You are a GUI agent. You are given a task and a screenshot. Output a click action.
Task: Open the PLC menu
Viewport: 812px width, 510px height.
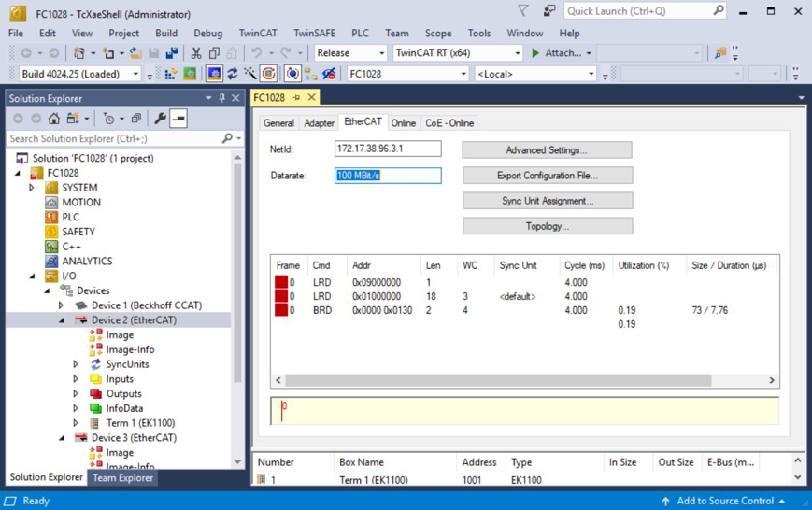coord(360,33)
